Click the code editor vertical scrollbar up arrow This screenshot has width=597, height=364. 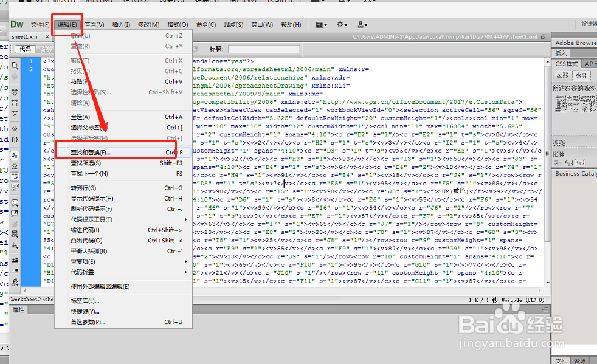[x=548, y=62]
